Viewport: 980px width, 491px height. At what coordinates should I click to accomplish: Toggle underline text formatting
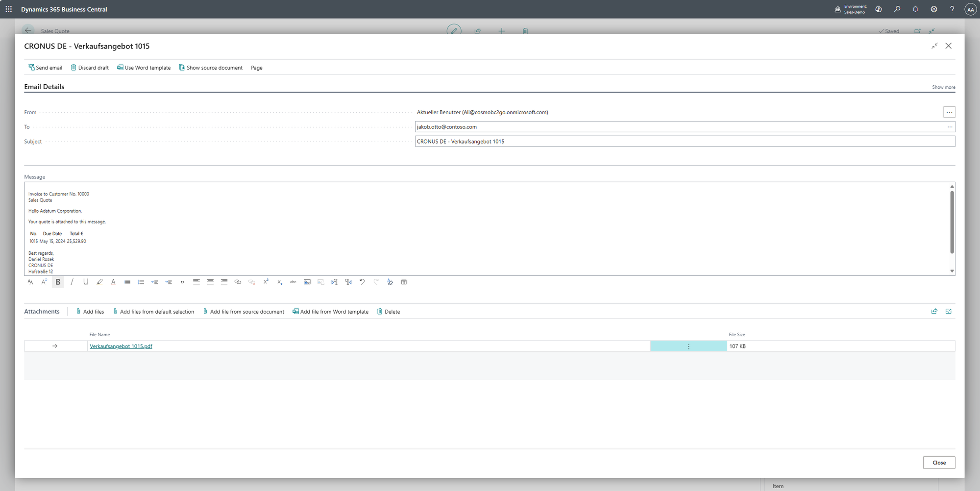86,282
